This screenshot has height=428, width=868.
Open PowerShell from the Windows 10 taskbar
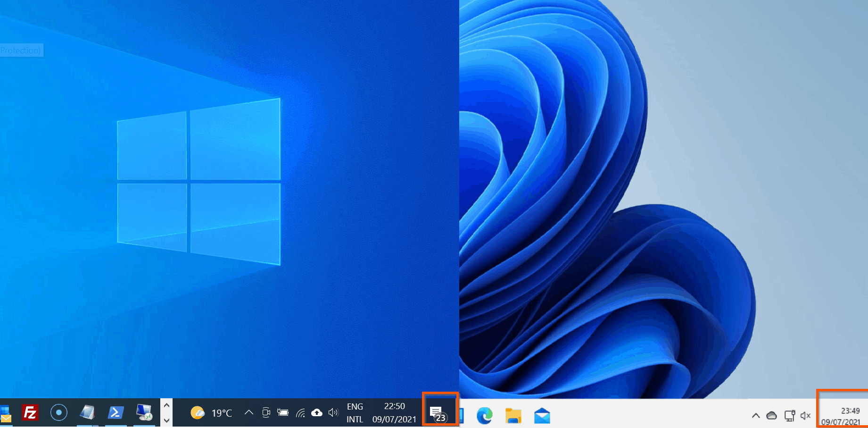coord(116,413)
